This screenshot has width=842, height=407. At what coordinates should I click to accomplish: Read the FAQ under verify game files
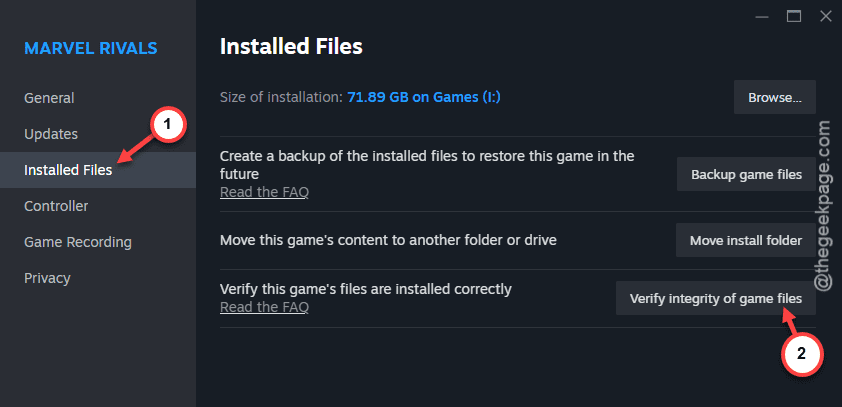coord(264,307)
